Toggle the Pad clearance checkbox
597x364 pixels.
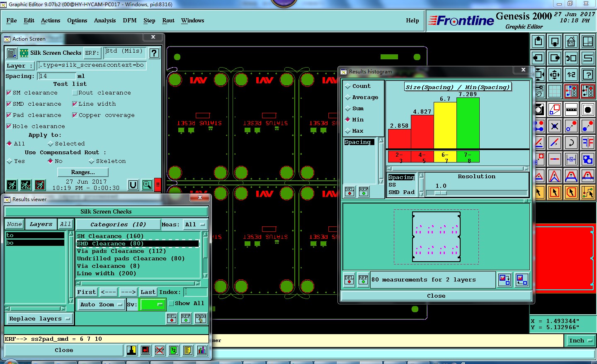click(9, 115)
